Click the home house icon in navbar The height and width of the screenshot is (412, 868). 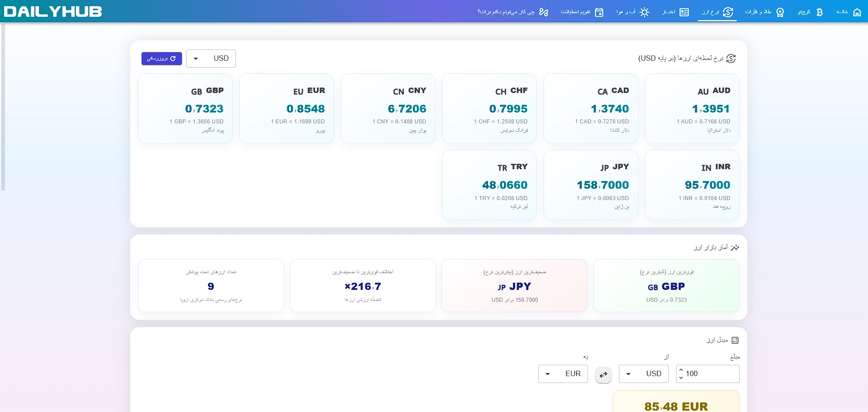857,12
